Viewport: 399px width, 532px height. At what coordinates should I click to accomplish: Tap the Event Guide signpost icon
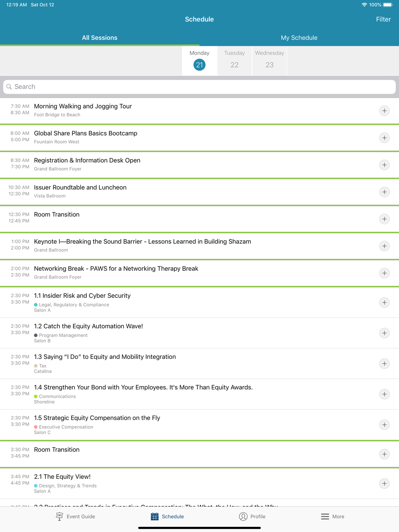coord(59,516)
